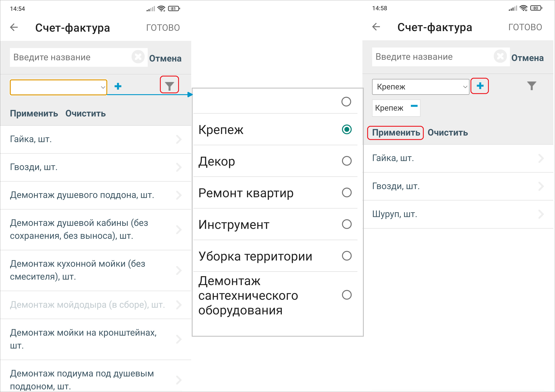The image size is (555, 392).
Task: Choose the Инструмент radio button
Action: pos(346,224)
